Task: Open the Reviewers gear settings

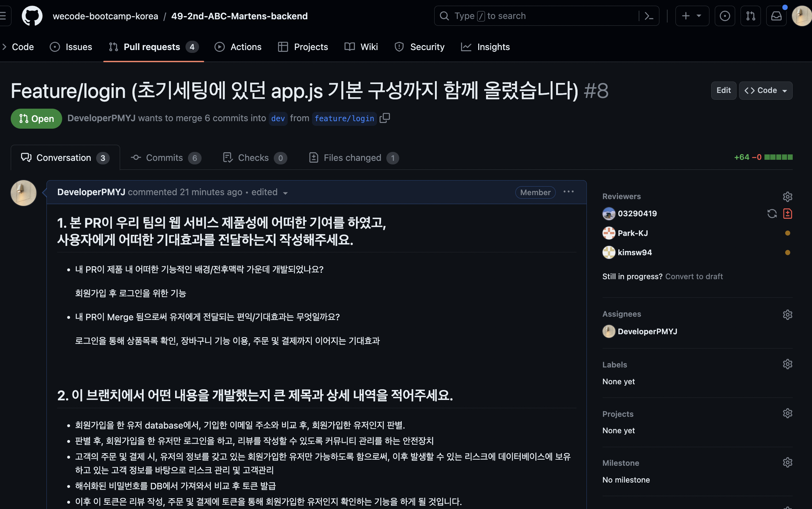Action: [787, 197]
